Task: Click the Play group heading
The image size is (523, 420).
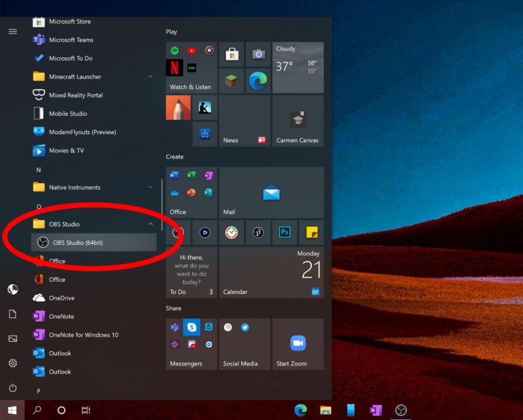Action: [172, 32]
